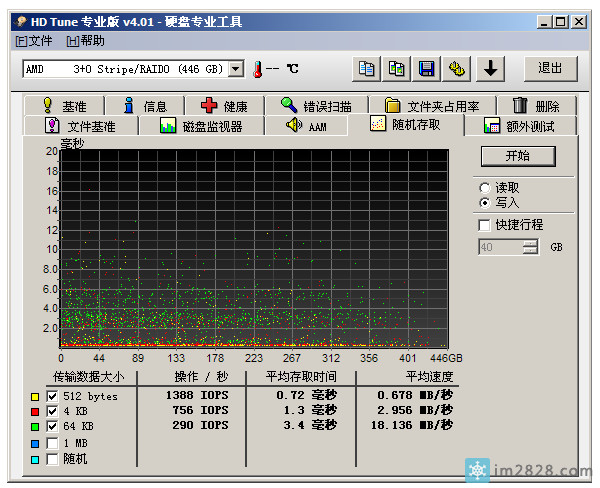600x488 pixels.
Task: Enable the 快捷行程 checkbox
Action: 485,225
